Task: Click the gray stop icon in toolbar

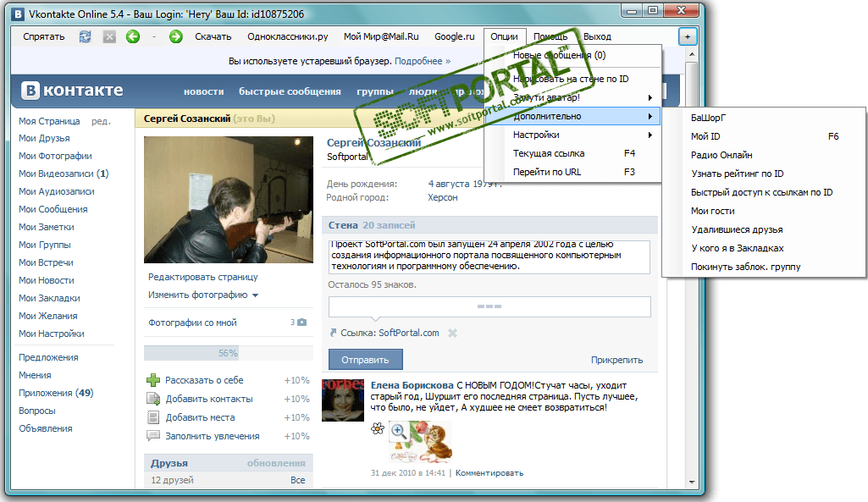Action: tap(109, 36)
